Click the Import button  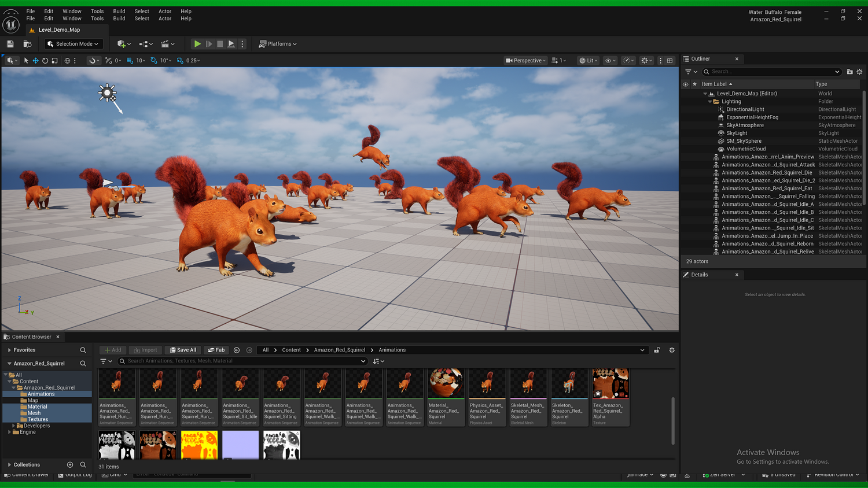[145, 350]
